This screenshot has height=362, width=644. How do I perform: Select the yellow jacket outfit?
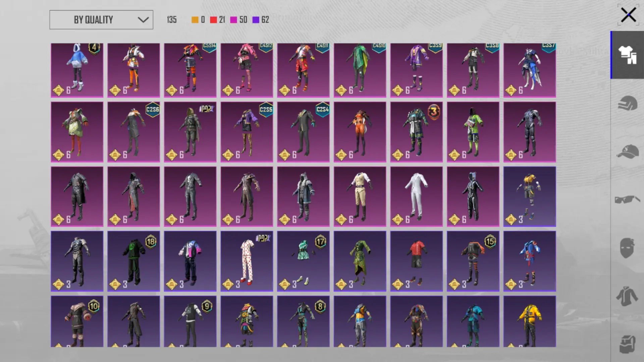(529, 321)
